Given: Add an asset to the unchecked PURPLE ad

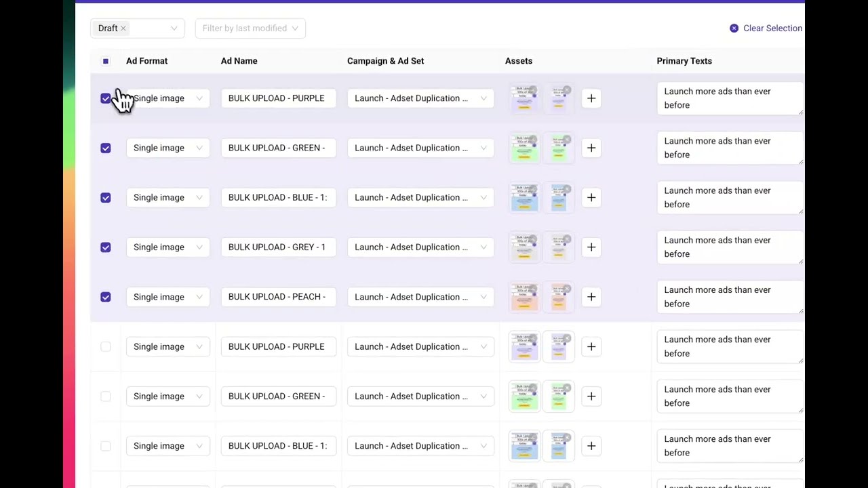Looking at the screenshot, I should [591, 346].
